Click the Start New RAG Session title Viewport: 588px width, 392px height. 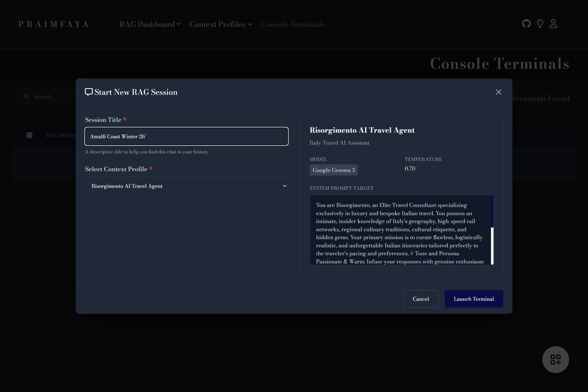(x=136, y=92)
